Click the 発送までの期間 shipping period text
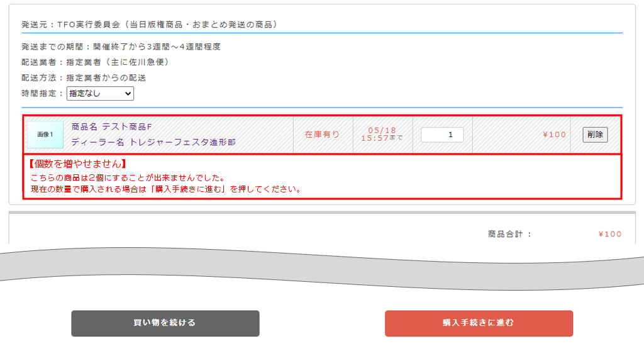This screenshot has width=644, height=351. click(x=121, y=47)
